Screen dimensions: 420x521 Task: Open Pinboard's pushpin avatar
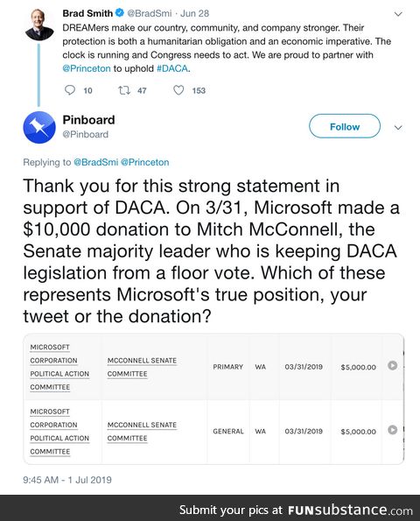pyautogui.click(x=39, y=127)
